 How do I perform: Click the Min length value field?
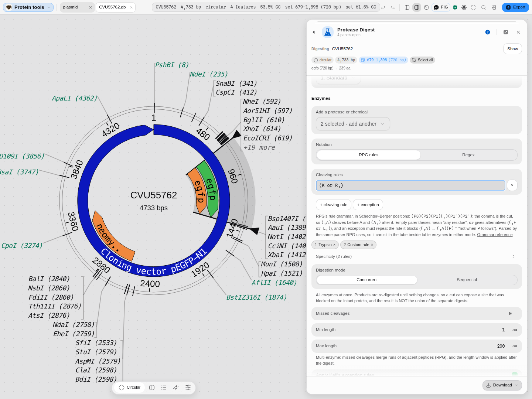point(503,330)
